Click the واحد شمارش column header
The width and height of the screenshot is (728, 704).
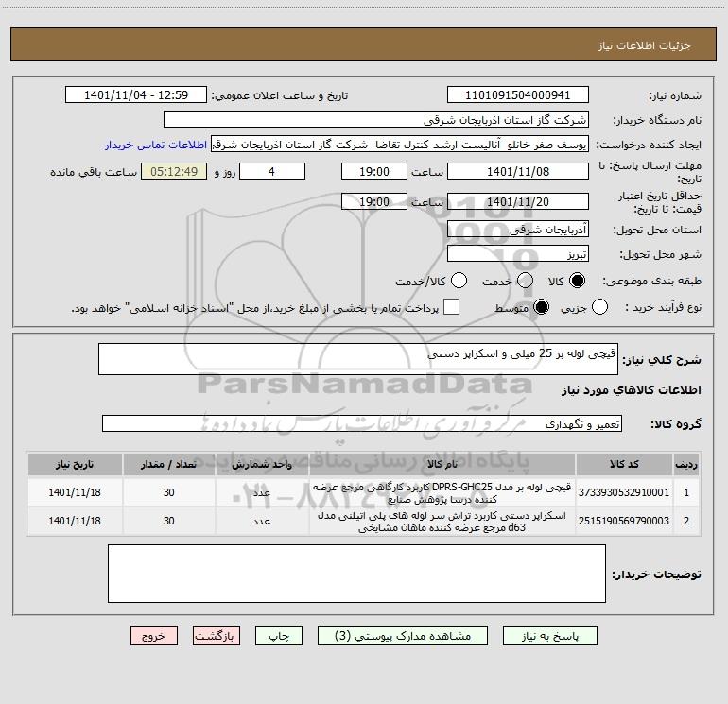(x=262, y=464)
